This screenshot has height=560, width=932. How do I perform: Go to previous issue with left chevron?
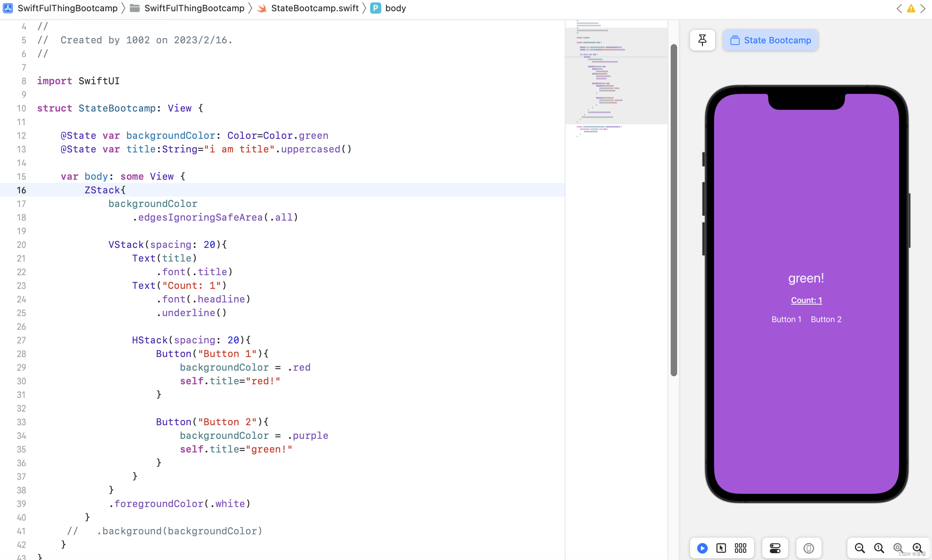pyautogui.click(x=899, y=8)
